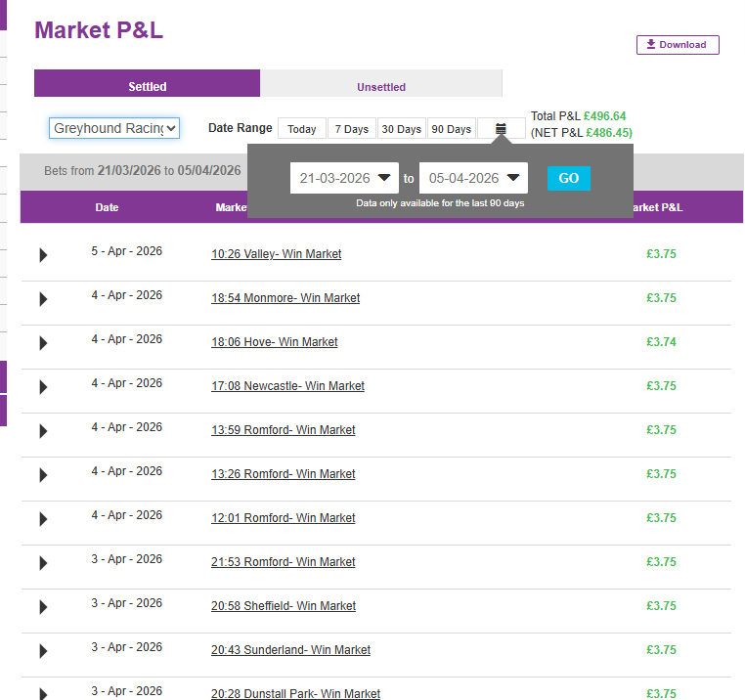Image resolution: width=745 pixels, height=700 pixels.
Task: Select the £3.75 profit for 18:54 Monmore
Action: [661, 298]
